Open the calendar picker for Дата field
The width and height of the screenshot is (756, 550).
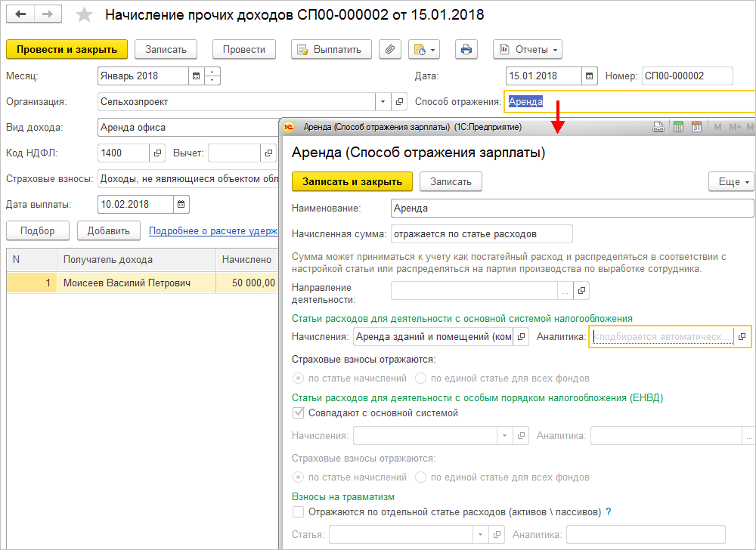(x=590, y=76)
